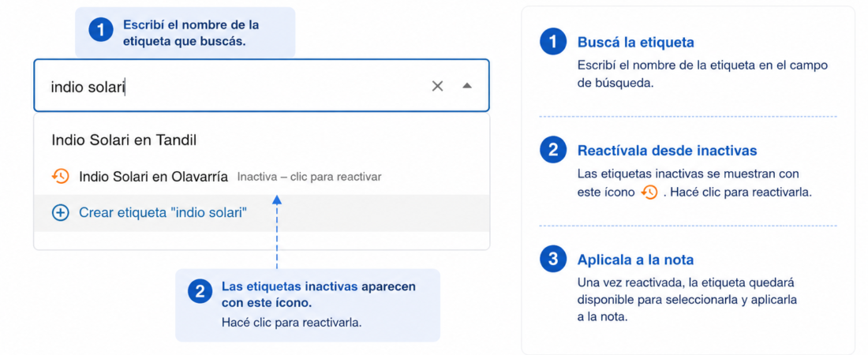
Task: Click "Escribí el nombre de la etiqueta que buscás" tooltip text
Action: [x=191, y=33]
